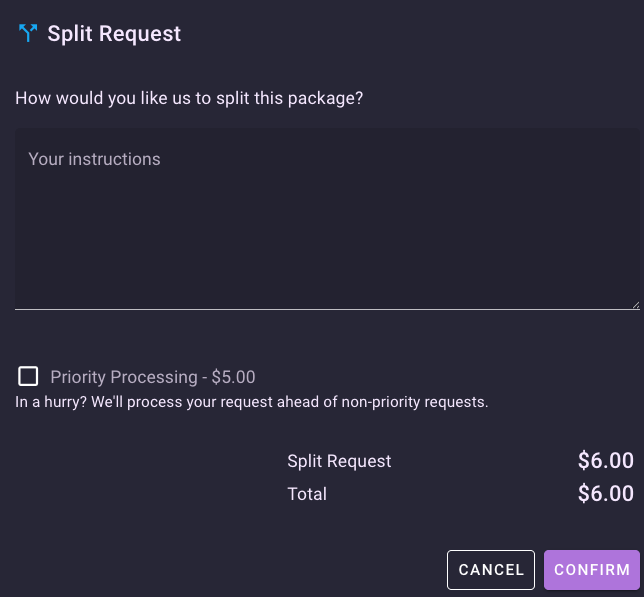Click the Priority Processing - $5.00 label
The image size is (644, 597).
click(x=152, y=377)
